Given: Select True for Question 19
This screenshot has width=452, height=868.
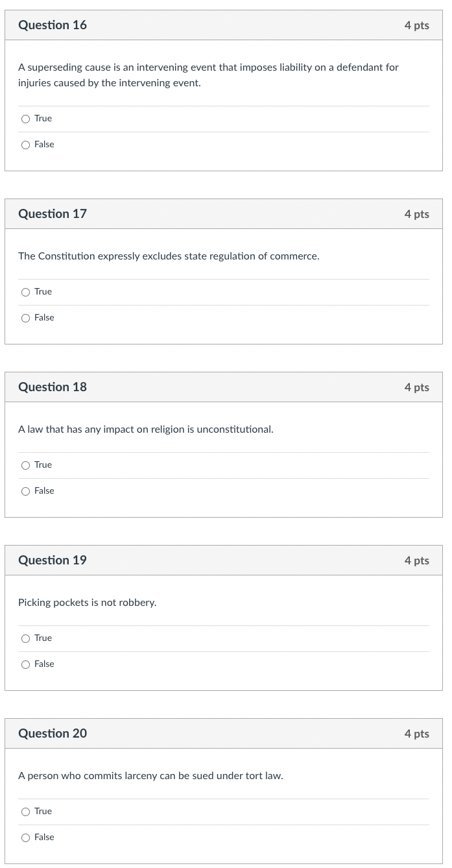Looking at the screenshot, I should 25,638.
